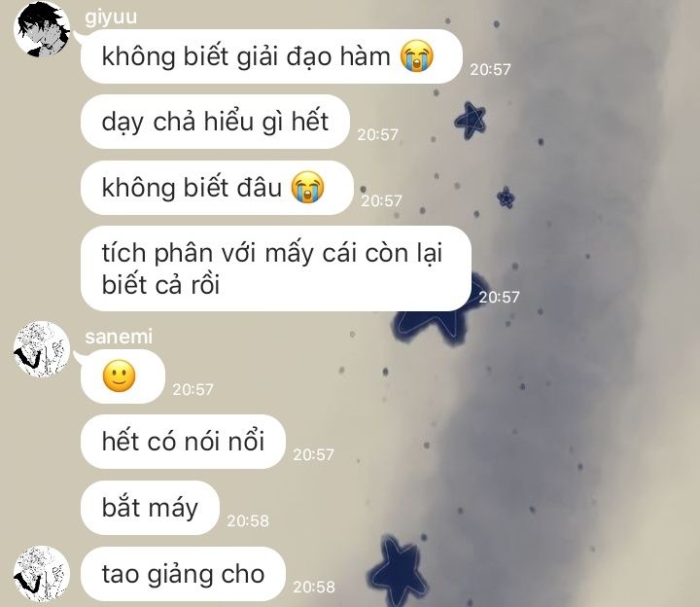Screen dimensions: 700x607
Task: Click the 20:57 timestamp beside the smiley message
Action: click(x=192, y=389)
